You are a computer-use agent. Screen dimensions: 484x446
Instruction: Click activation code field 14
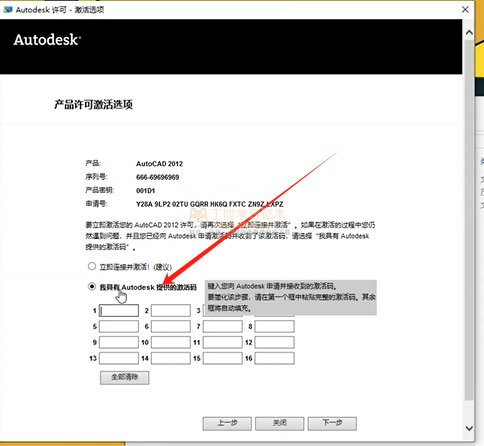[x=171, y=358]
